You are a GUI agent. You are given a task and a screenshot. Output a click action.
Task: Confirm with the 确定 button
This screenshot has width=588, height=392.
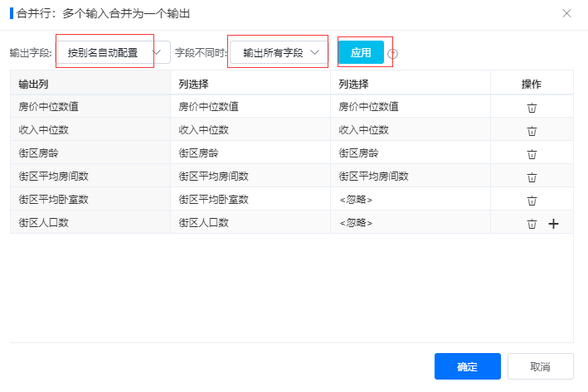(x=467, y=366)
